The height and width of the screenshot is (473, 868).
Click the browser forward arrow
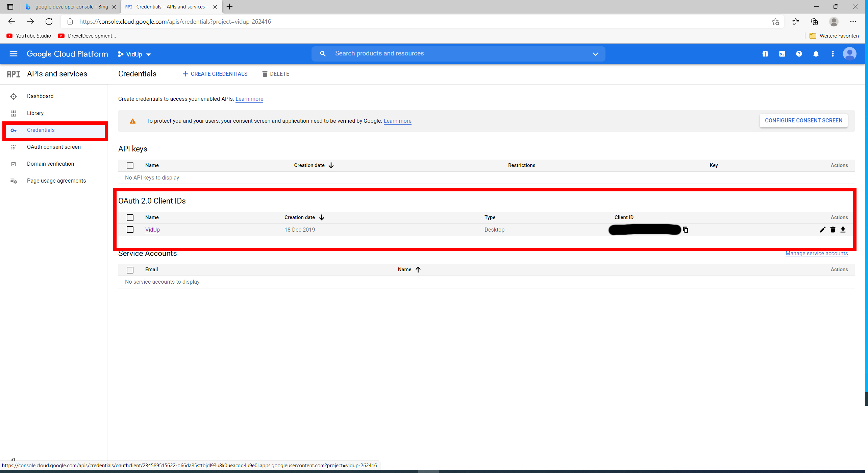[30, 22]
